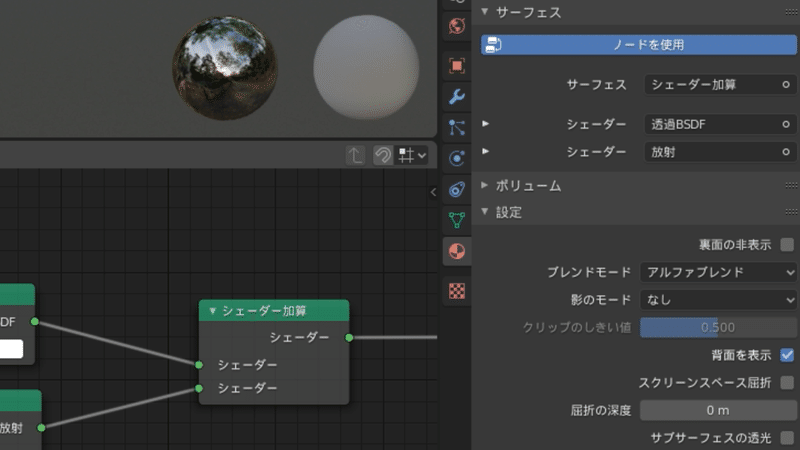The height and width of the screenshot is (450, 800).
Task: Open the ブレンドモード dropdown
Action: pyautogui.click(x=718, y=272)
